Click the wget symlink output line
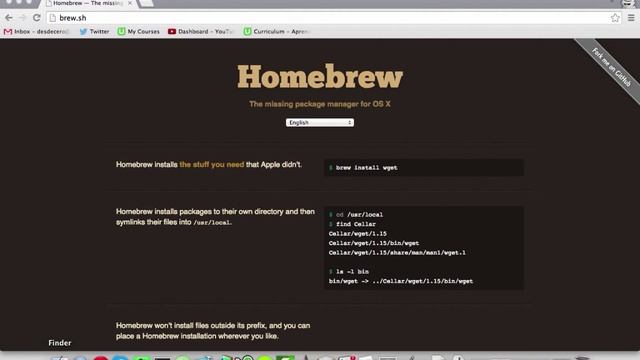 tap(401, 281)
